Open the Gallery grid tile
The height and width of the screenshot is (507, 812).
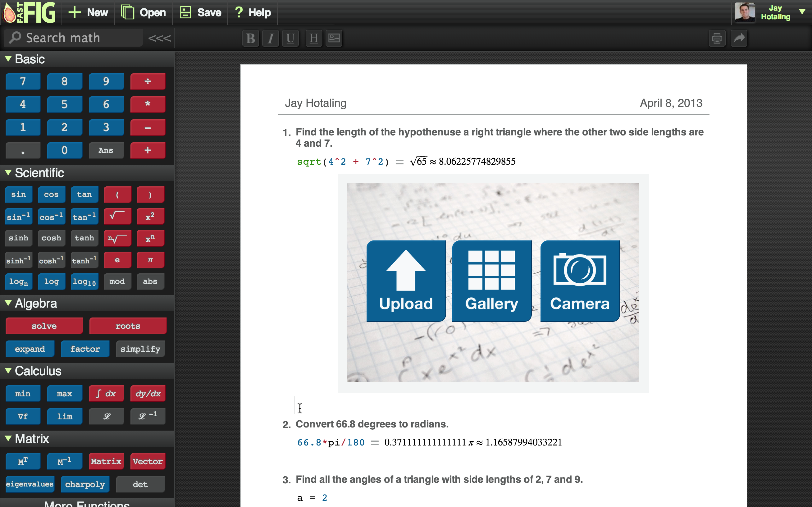coord(491,281)
